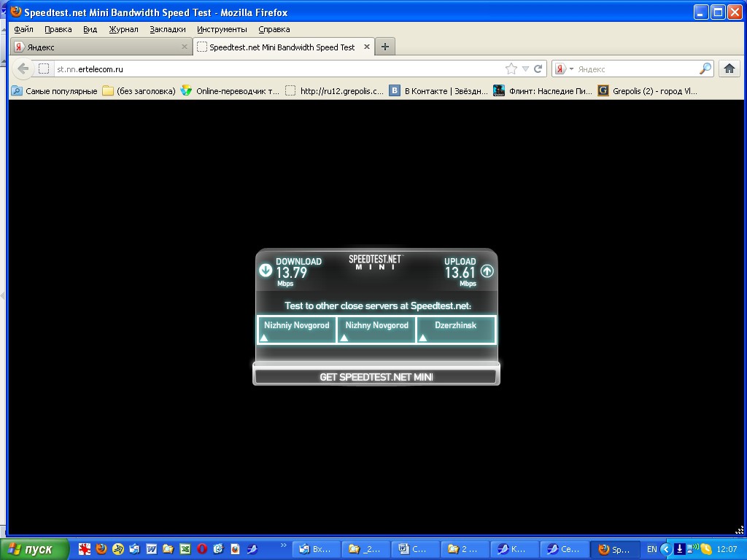Open the Самые популярные bookmark
Screen dimensions: 747x560
coord(54,91)
